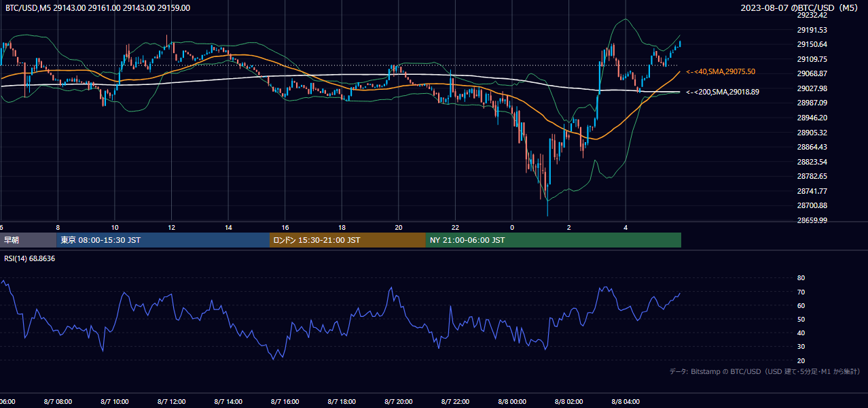Screen dimensions: 868x408
Task: Click hour label 18 under the price chart
Action: tap(342, 227)
